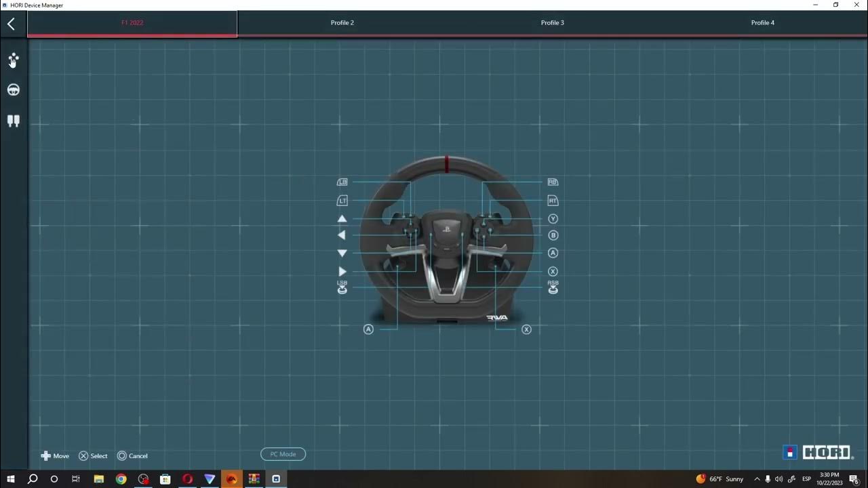The height and width of the screenshot is (488, 868).
Task: Click the Cancel control hint at bottom
Action: [x=133, y=455]
